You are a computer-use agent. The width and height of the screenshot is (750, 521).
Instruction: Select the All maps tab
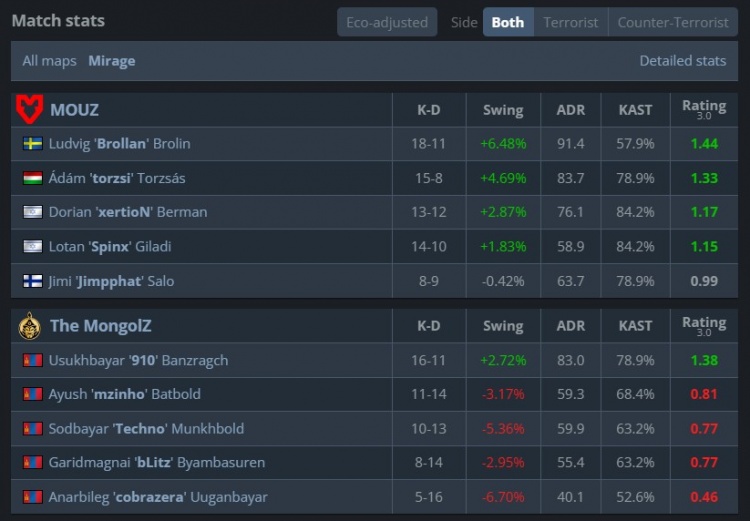(49, 61)
